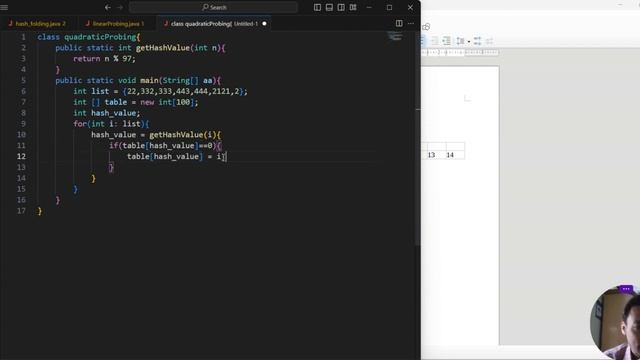Image resolution: width=640 pixels, height=360 pixels.
Task: Click the icon below the Word title bar
Action: (x=426, y=27)
